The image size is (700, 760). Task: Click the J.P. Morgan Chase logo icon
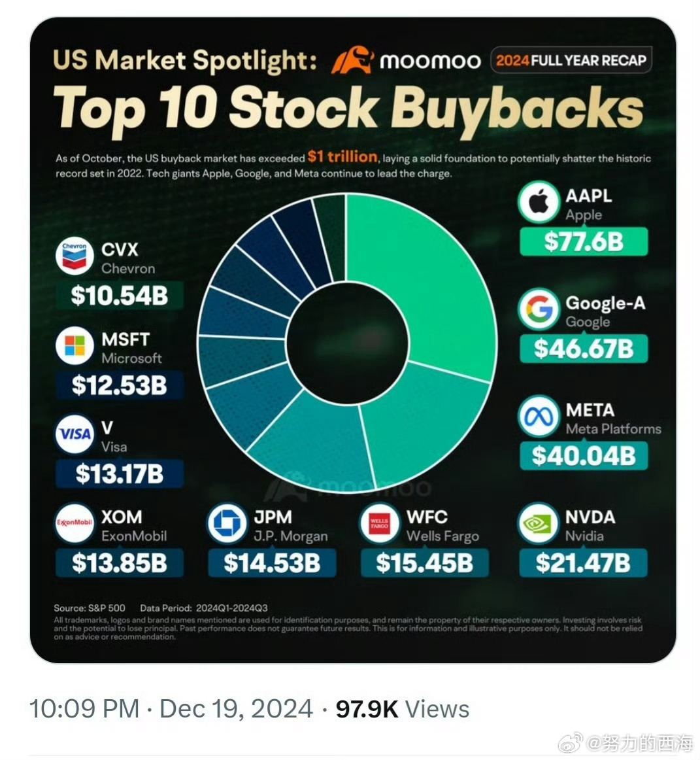coord(227,523)
